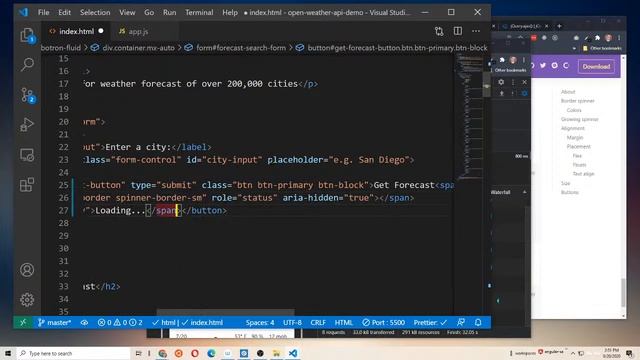
Task: Open Buttons link in page sidebar
Action: pyautogui.click(x=569, y=192)
